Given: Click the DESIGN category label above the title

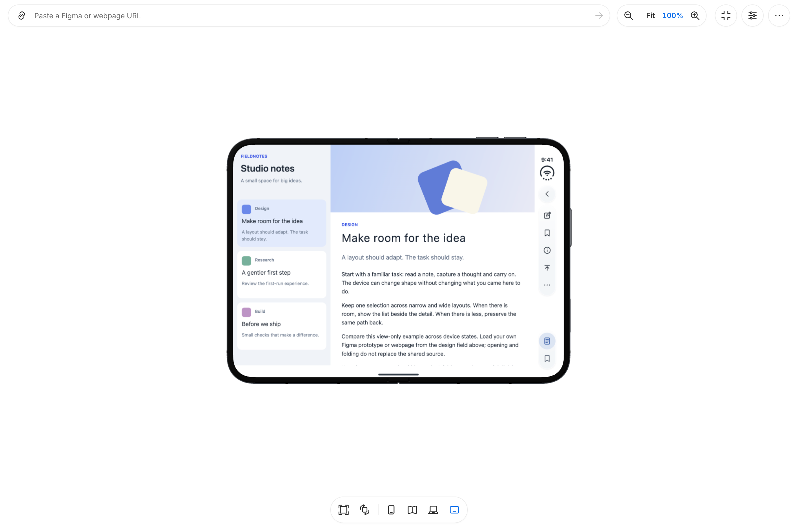Looking at the screenshot, I should tap(349, 225).
